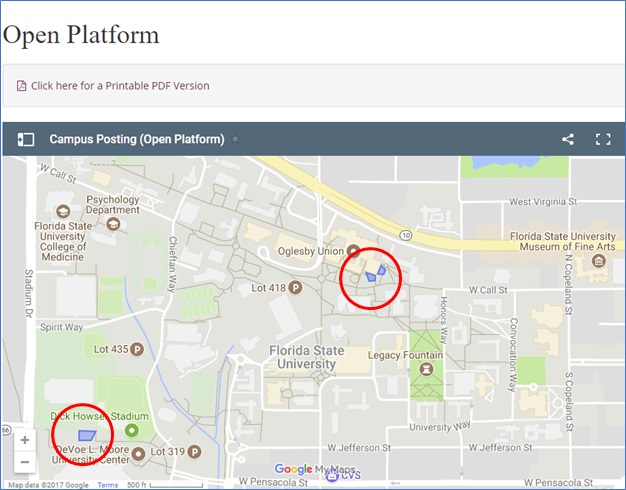Click the Legacy Fountain landmark icon

tap(426, 369)
